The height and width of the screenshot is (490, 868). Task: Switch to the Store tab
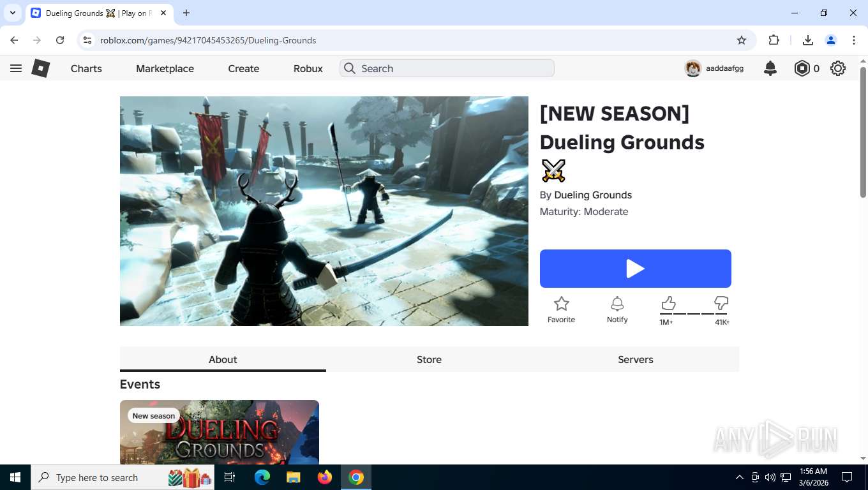pos(429,359)
